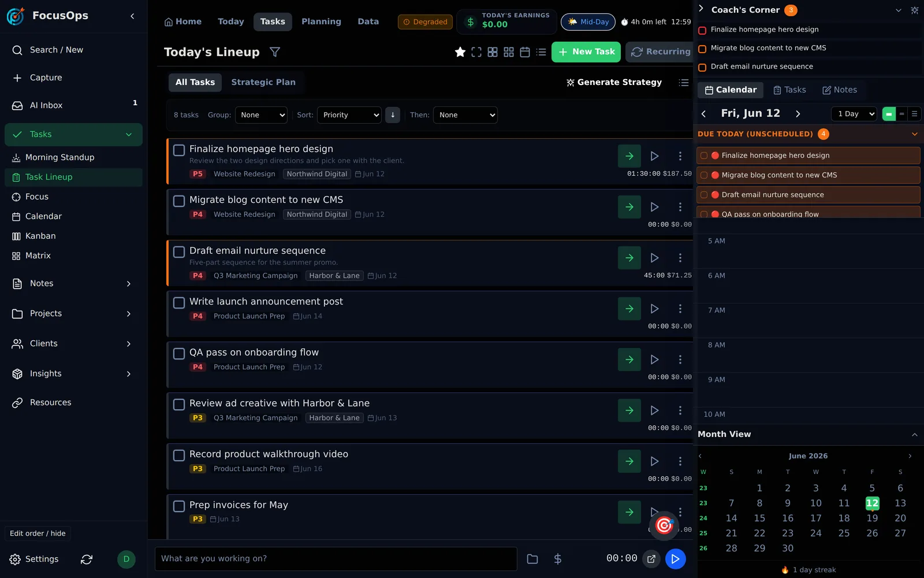Click the dollar billing icon in timer bar
The height and width of the screenshot is (578, 924).
click(558, 559)
